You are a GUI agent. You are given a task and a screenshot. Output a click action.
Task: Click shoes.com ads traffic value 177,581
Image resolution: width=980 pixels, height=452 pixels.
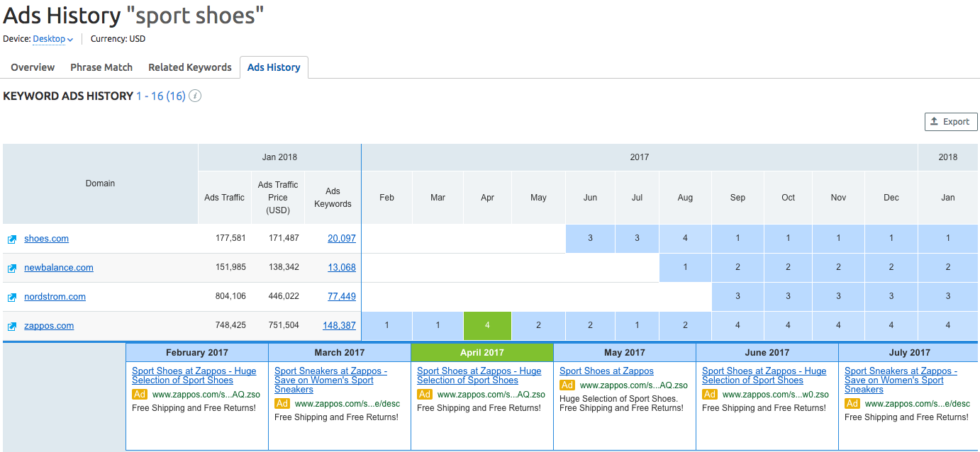230,239
